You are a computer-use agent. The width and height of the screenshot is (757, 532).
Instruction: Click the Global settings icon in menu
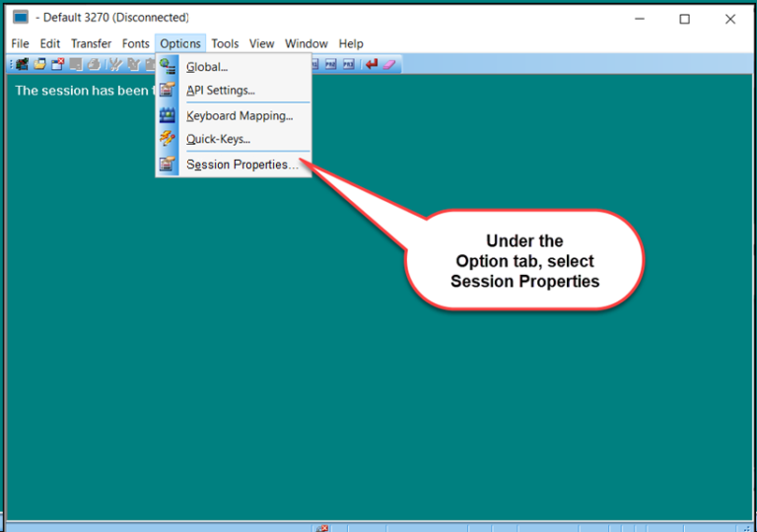pos(167,67)
